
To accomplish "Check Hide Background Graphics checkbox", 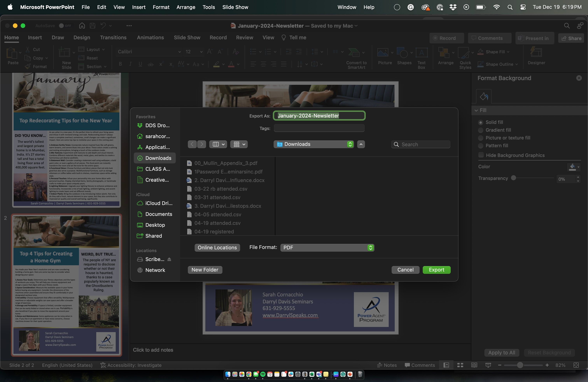I will tap(481, 155).
